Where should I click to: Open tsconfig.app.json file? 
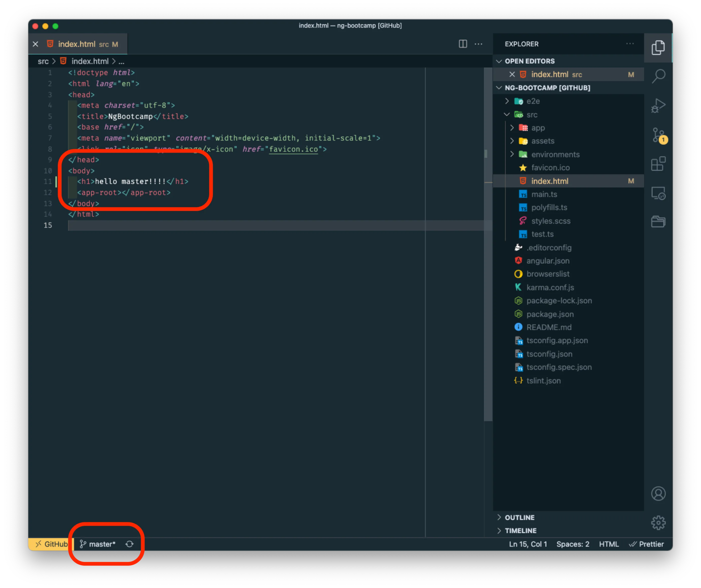(x=568, y=341)
